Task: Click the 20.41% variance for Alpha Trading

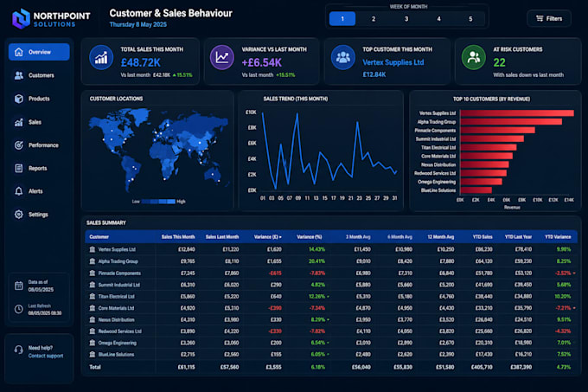Action: [x=316, y=261]
